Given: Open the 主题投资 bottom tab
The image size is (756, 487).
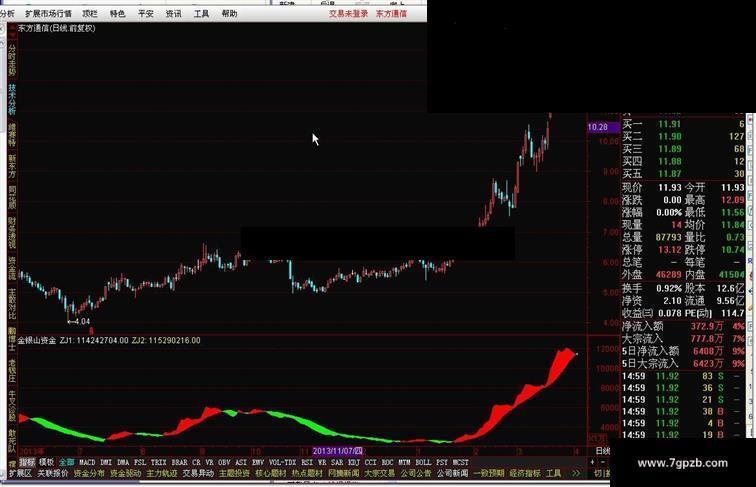Looking at the screenshot, I should pos(234,473).
